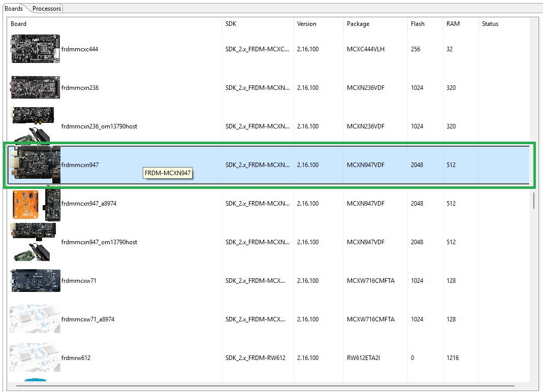The image size is (543, 392).
Task: Click the frdmmcxn236 board thumbnail
Action: 34,87
